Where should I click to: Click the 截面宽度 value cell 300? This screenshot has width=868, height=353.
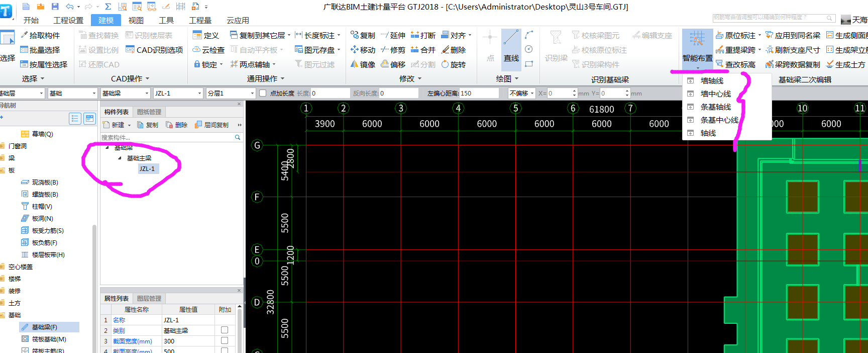pos(188,340)
